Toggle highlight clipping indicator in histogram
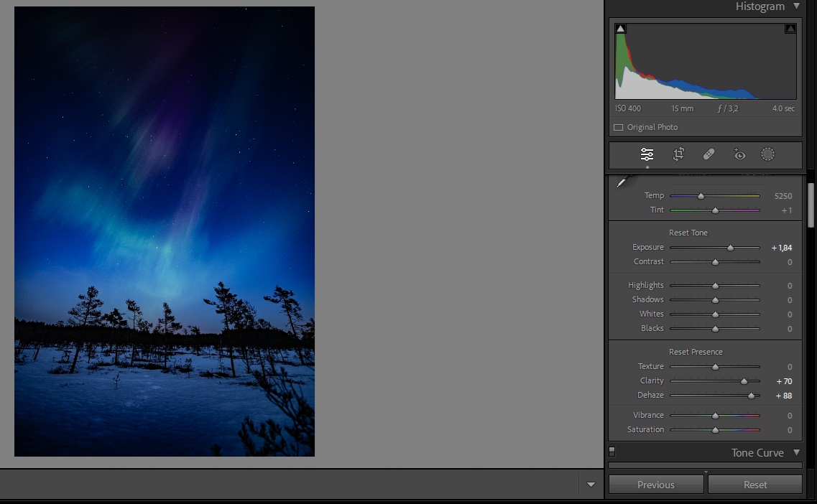The image size is (817, 504). tap(790, 29)
